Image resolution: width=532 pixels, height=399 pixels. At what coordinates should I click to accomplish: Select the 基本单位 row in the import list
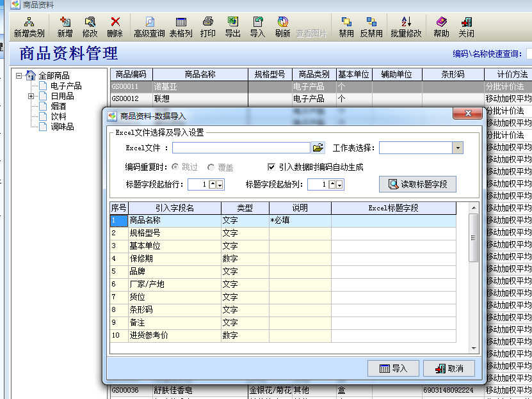pyautogui.click(x=283, y=246)
